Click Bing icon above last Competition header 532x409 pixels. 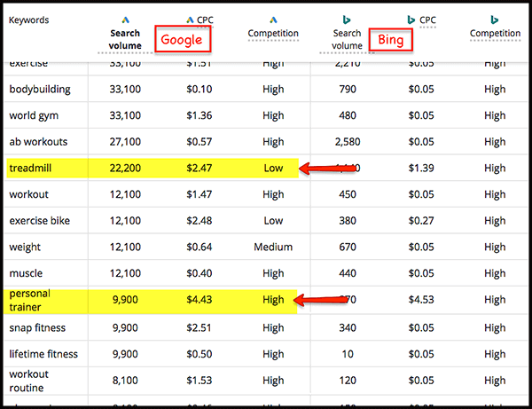(495, 20)
